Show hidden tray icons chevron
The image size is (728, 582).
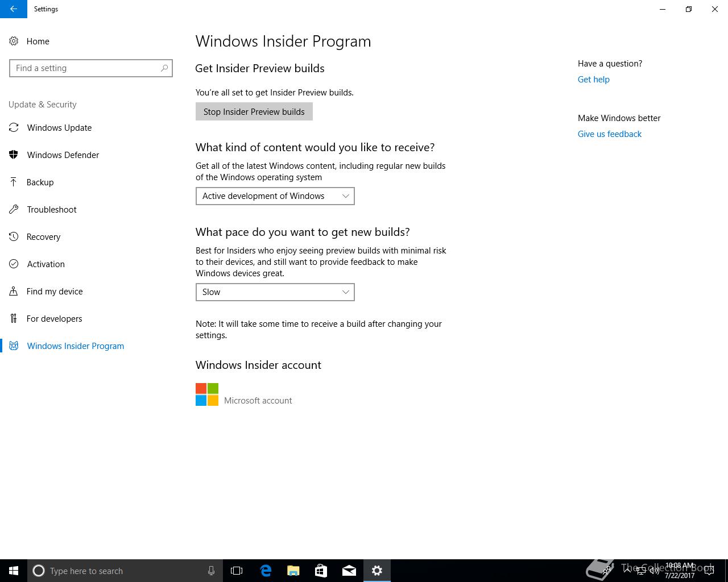pos(627,571)
